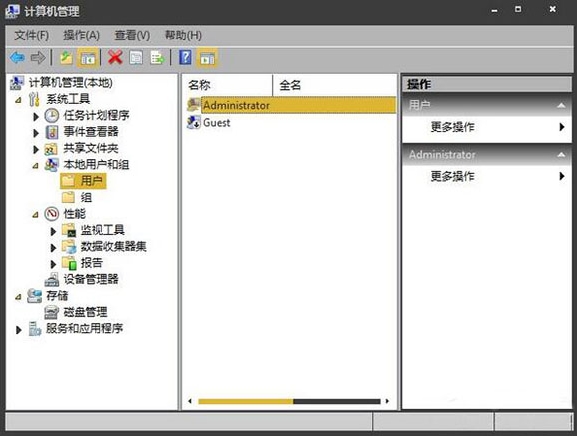This screenshot has height=436, width=577.
Task: Open the 帮助(H) menu
Action: click(x=183, y=35)
